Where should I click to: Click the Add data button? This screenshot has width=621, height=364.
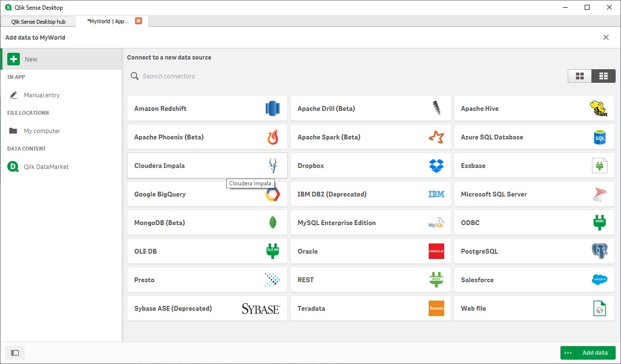[595, 353]
